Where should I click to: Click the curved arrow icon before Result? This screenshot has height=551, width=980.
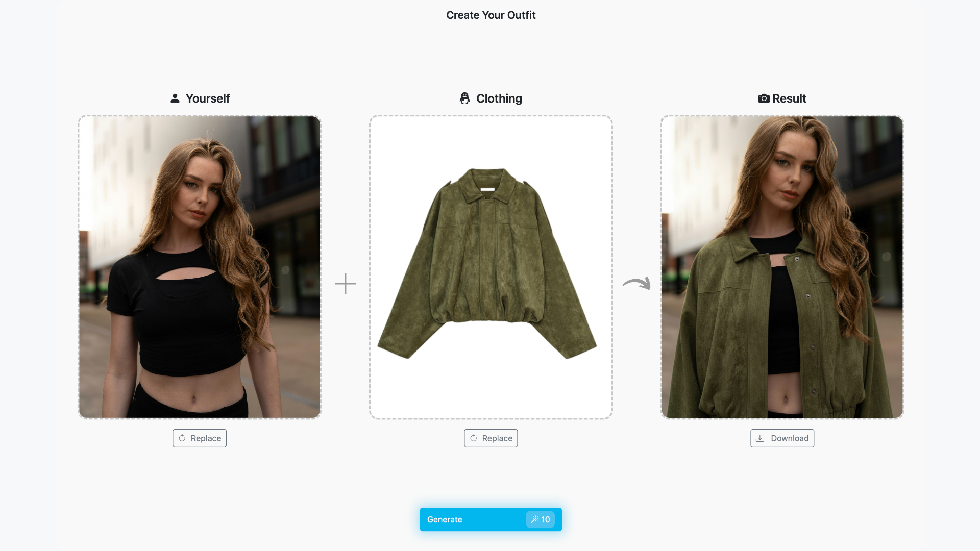(636, 283)
